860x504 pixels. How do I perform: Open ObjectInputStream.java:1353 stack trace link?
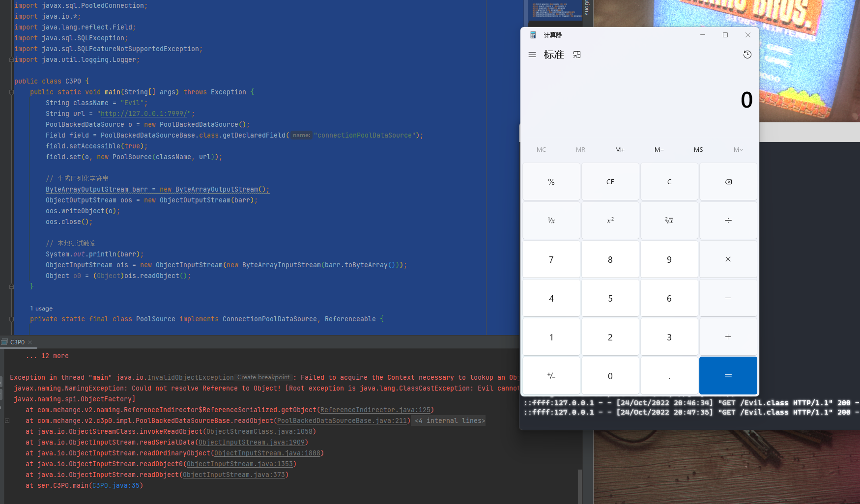[240, 464]
